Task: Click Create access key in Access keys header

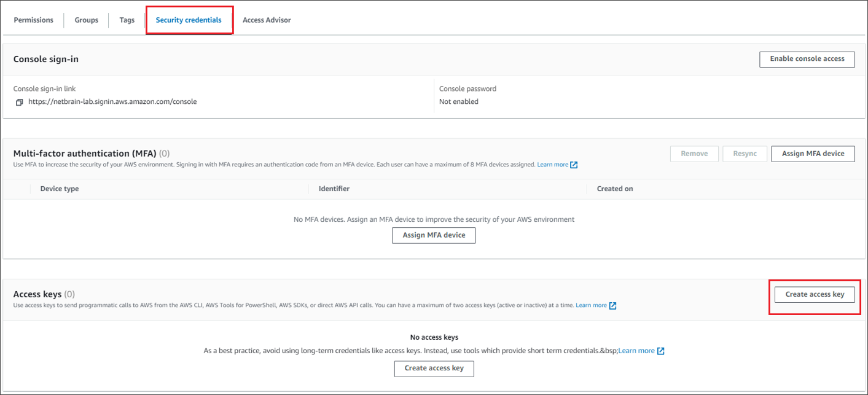Action: (815, 295)
